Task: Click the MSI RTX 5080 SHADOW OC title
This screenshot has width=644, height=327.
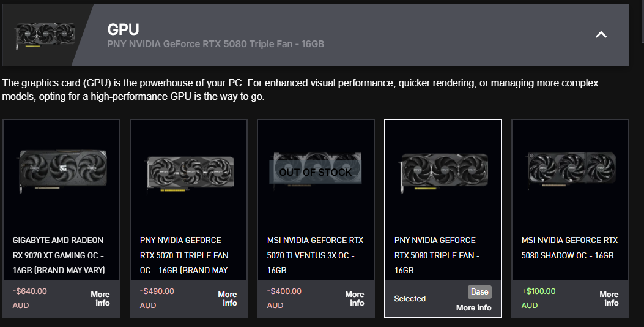Action: coord(569,247)
